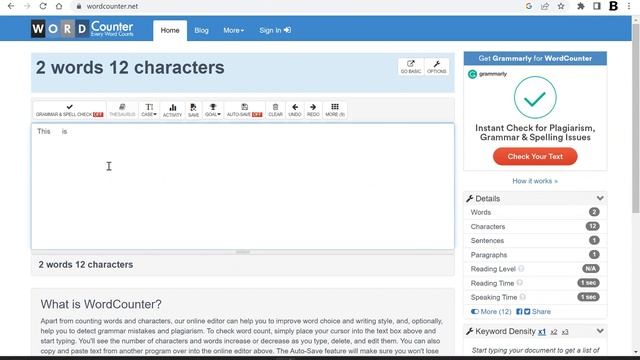Collapse the Keyword Density panel chevron
Viewport: 640px width, 360px height.
point(600,331)
